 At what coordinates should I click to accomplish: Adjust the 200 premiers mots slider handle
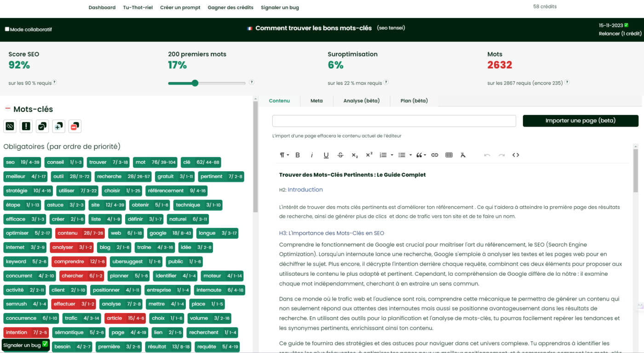pyautogui.click(x=195, y=83)
